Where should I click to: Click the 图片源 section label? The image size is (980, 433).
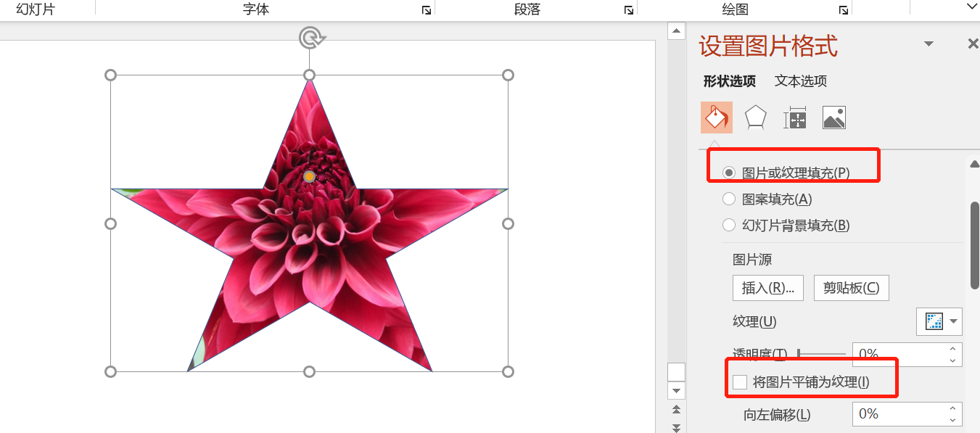tap(752, 259)
